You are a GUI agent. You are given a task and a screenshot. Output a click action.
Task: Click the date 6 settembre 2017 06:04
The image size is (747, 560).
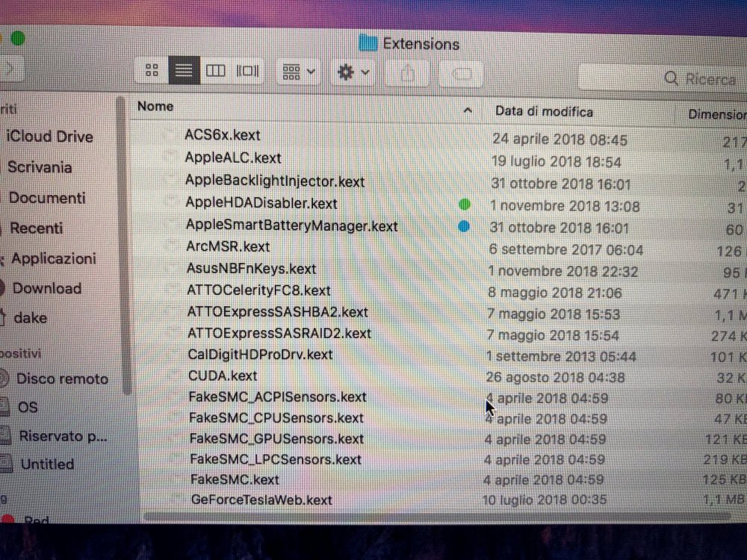[566, 249]
